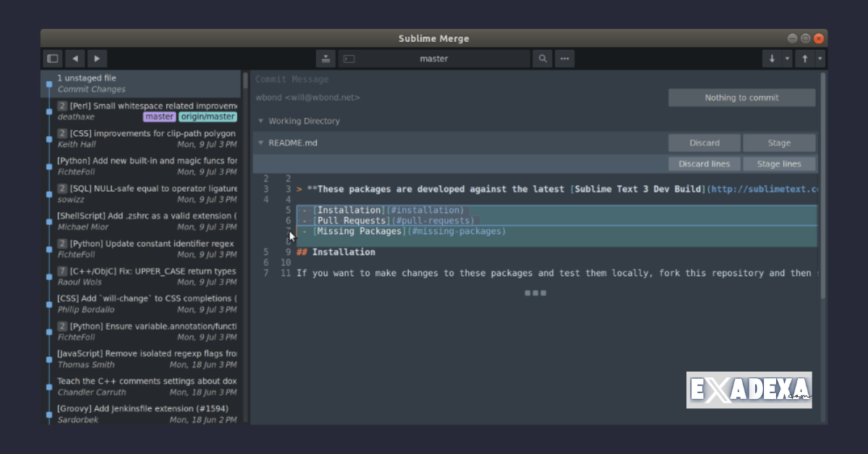Screen dimensions: 868x454
Task: Click the Stage lines button
Action: tap(779, 163)
